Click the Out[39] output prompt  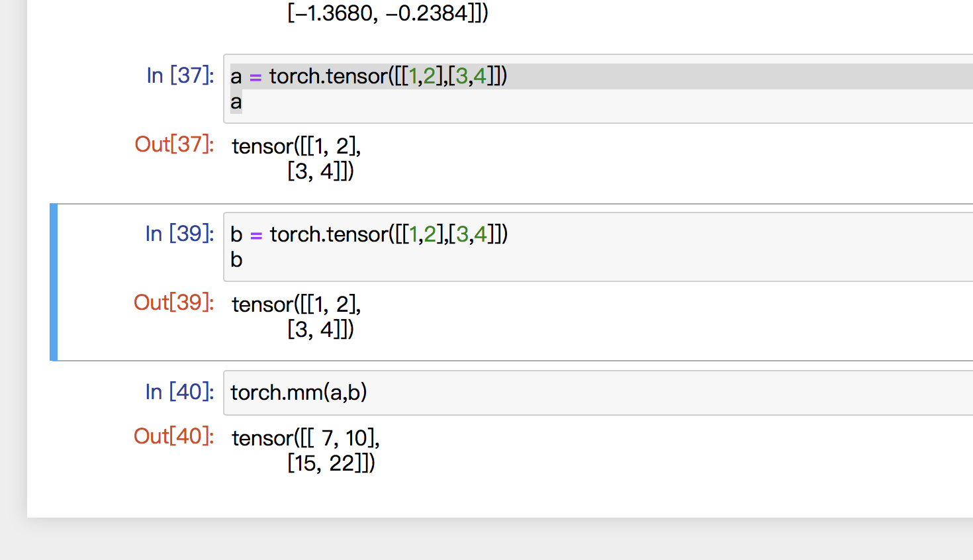click(x=173, y=303)
